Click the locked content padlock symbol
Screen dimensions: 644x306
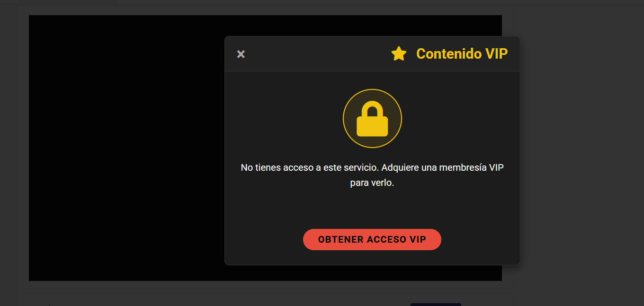[372, 119]
